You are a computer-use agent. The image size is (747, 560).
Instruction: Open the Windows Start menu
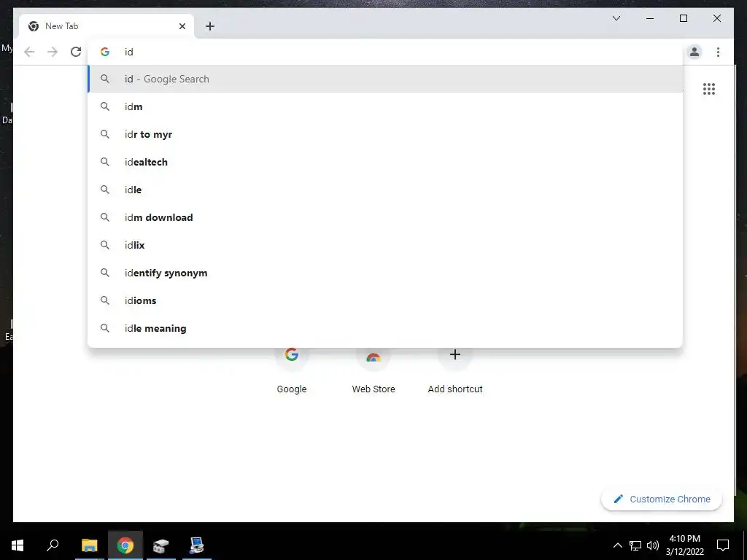(x=18, y=545)
